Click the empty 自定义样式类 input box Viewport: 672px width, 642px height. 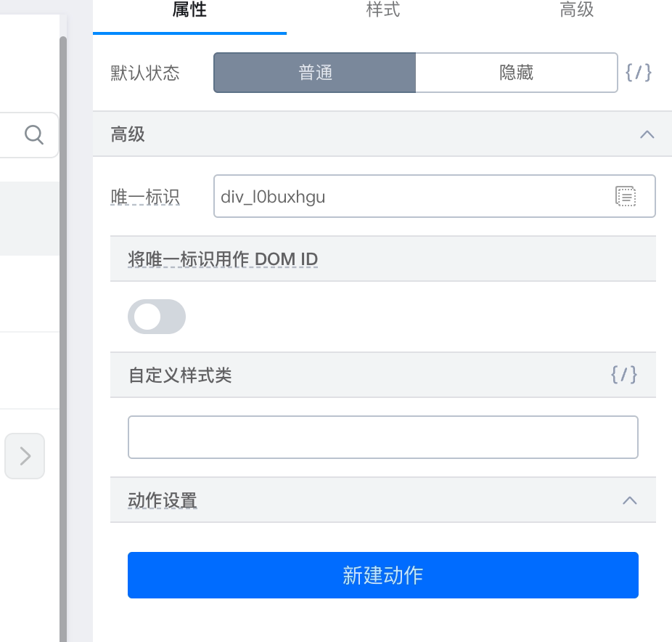click(382, 437)
